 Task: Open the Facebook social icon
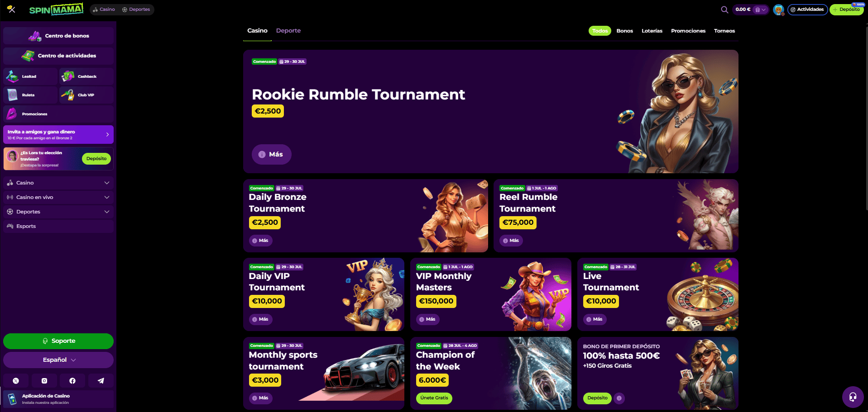click(x=72, y=381)
